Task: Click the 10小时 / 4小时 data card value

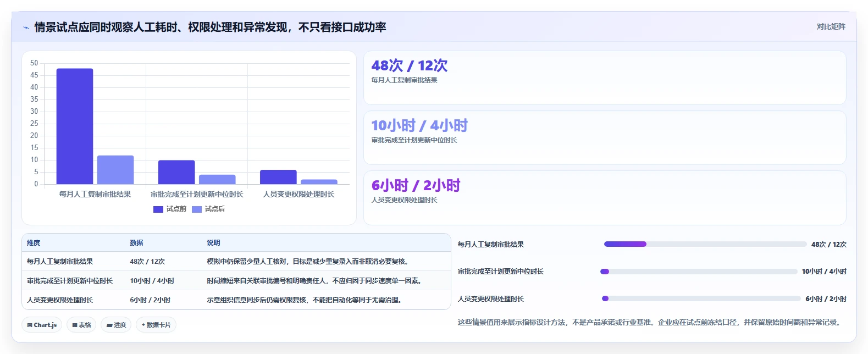Action: tap(419, 125)
